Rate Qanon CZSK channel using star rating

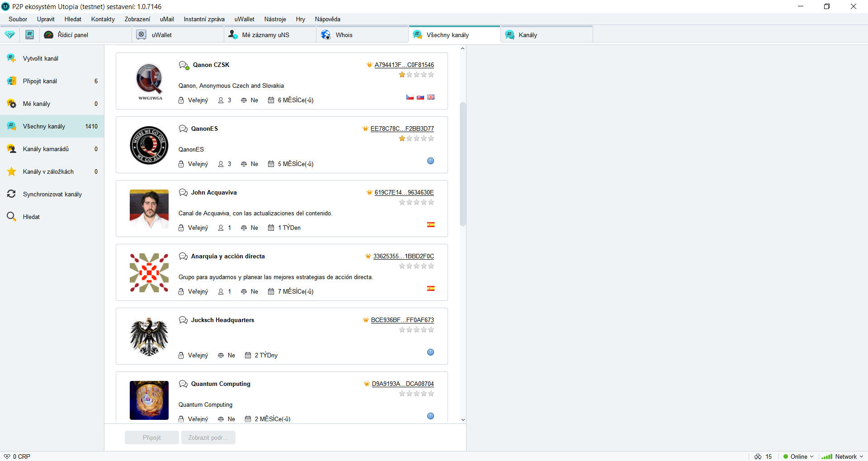(416, 75)
